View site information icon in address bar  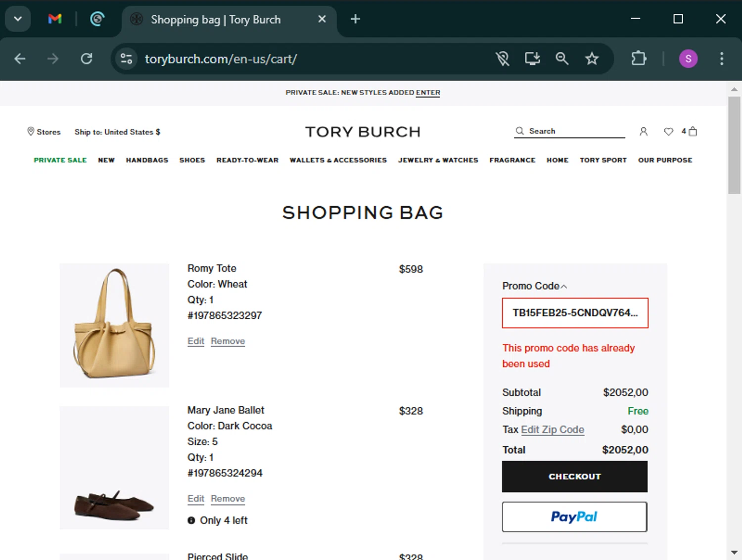point(127,59)
